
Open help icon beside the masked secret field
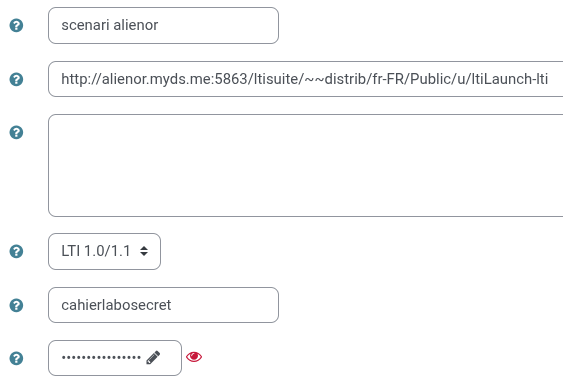tap(16, 358)
